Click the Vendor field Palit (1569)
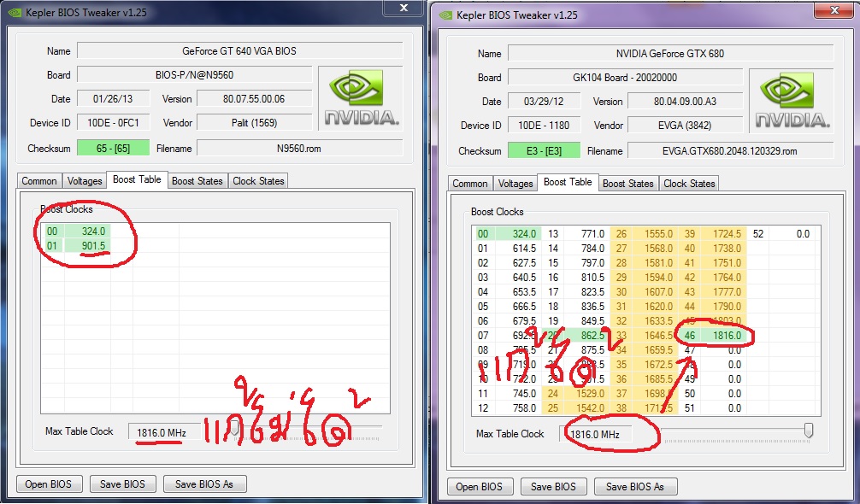This screenshot has height=504, width=860. 255,123
